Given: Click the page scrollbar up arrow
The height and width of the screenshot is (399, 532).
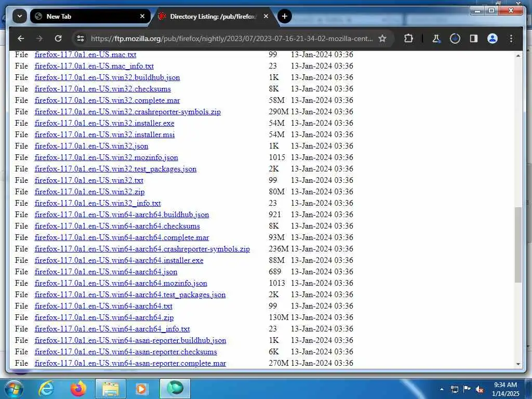Looking at the screenshot, I should pyautogui.click(x=518, y=55).
